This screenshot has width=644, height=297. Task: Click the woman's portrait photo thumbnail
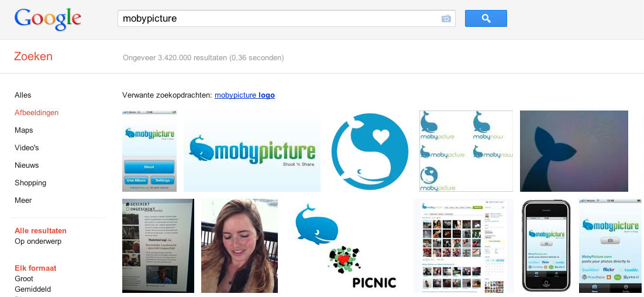click(x=239, y=246)
